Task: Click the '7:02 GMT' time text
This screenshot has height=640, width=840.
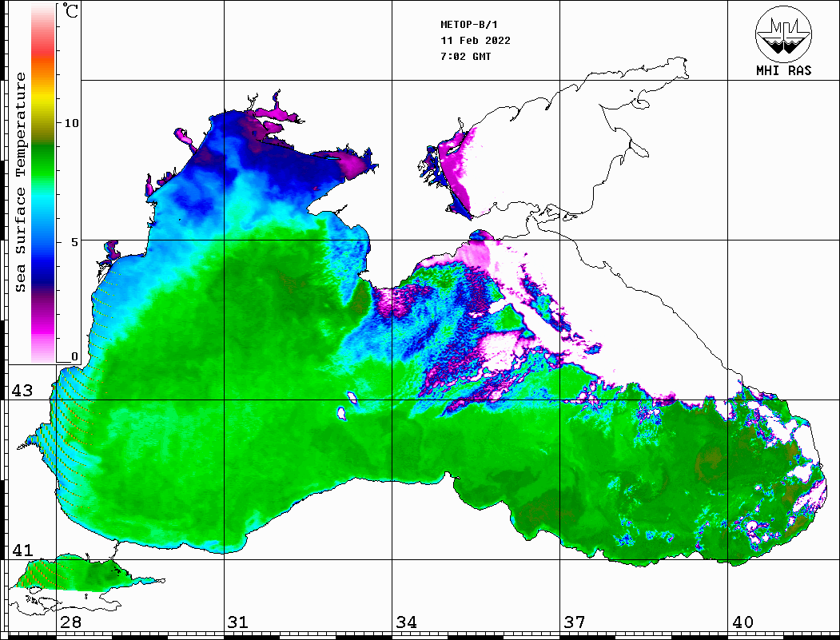Action: pyautogui.click(x=465, y=56)
